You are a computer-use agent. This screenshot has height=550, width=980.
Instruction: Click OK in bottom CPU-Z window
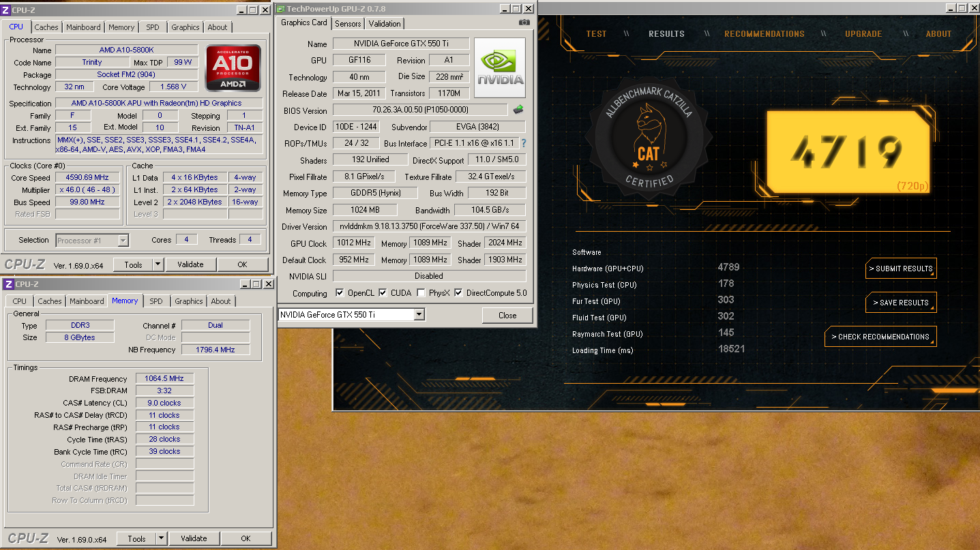pyautogui.click(x=246, y=538)
